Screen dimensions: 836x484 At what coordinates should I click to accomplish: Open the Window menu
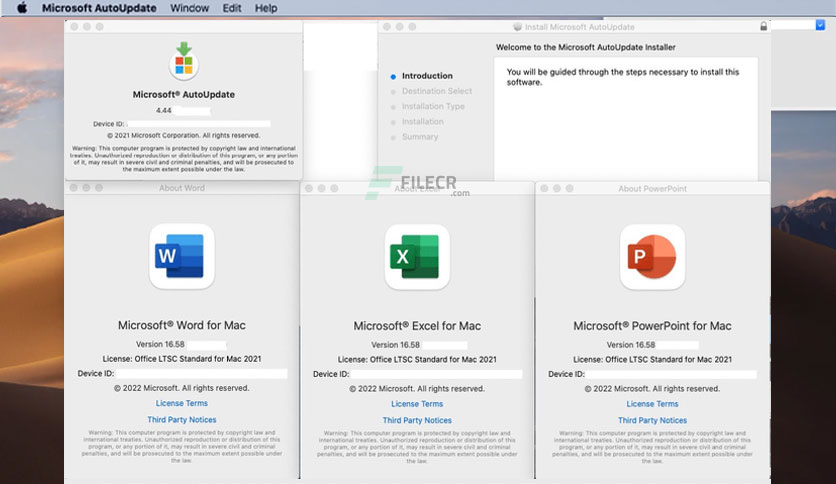coord(189,8)
